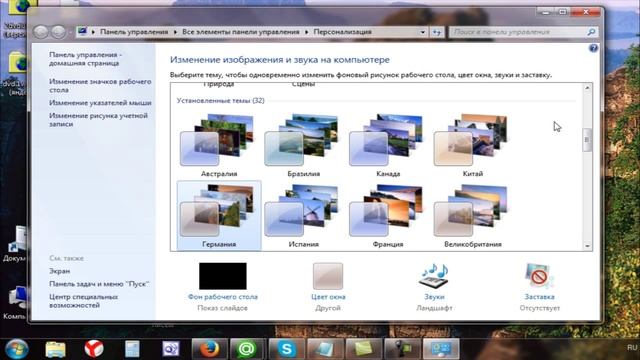This screenshot has width=640, height=360.
Task: Click the theme list scroll up arrow
Action: point(587,88)
